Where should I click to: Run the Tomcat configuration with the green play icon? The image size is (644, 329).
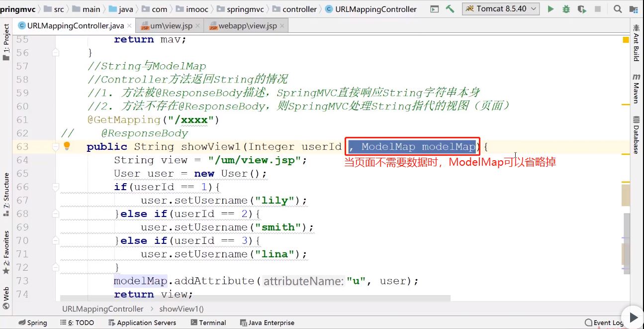[x=551, y=9]
